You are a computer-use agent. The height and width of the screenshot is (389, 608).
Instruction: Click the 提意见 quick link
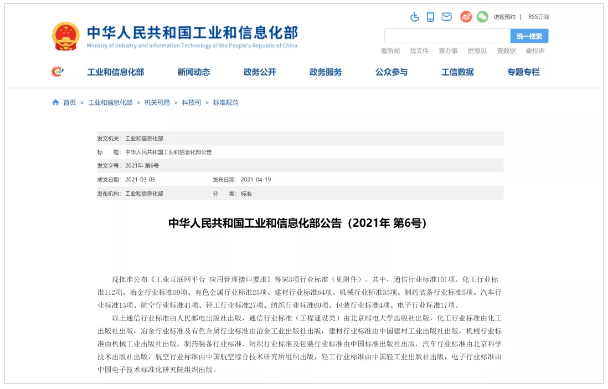pos(477,51)
